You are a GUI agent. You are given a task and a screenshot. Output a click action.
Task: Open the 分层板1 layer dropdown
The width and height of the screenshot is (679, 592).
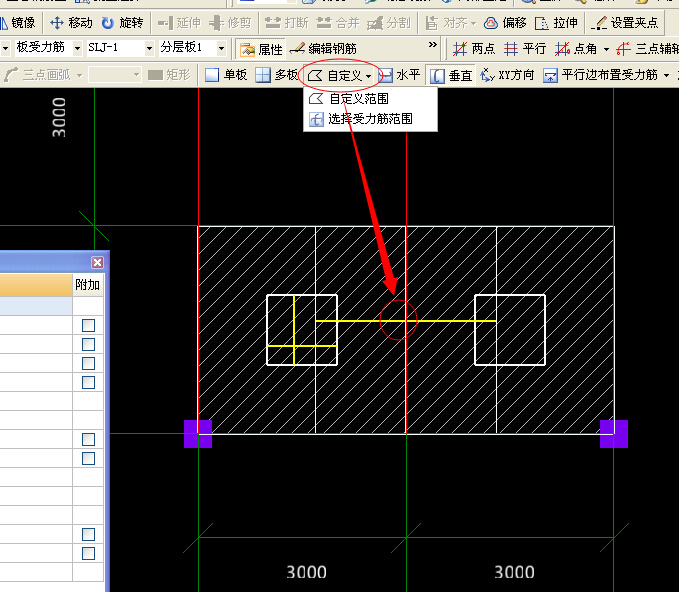tap(221, 48)
